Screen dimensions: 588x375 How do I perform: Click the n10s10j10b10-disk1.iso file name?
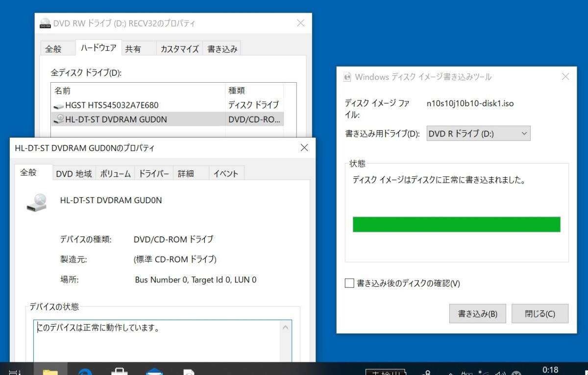(470, 103)
